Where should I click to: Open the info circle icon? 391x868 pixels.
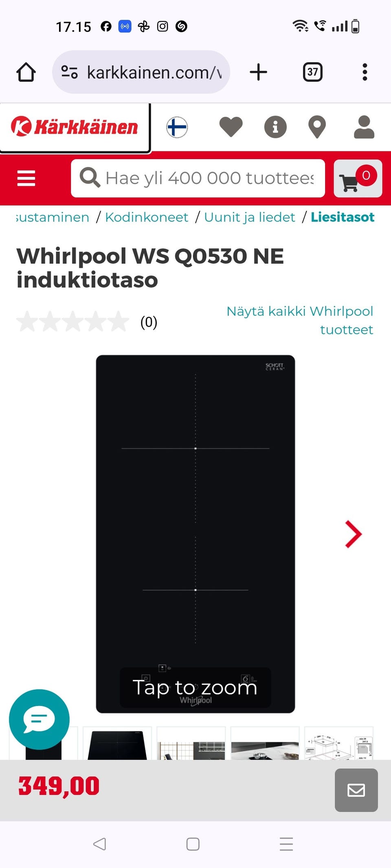tap(275, 127)
